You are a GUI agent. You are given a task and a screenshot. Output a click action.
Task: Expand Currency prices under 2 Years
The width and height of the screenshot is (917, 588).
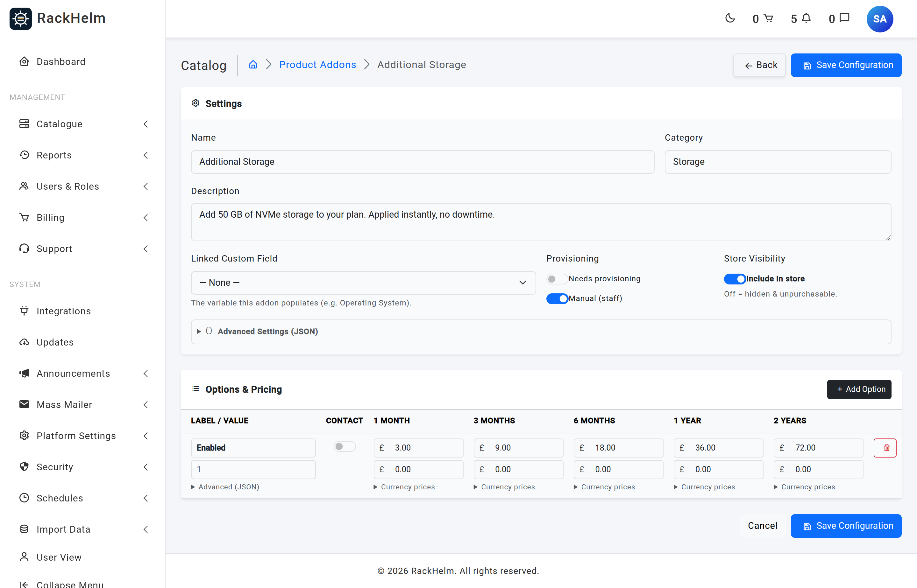tap(805, 487)
